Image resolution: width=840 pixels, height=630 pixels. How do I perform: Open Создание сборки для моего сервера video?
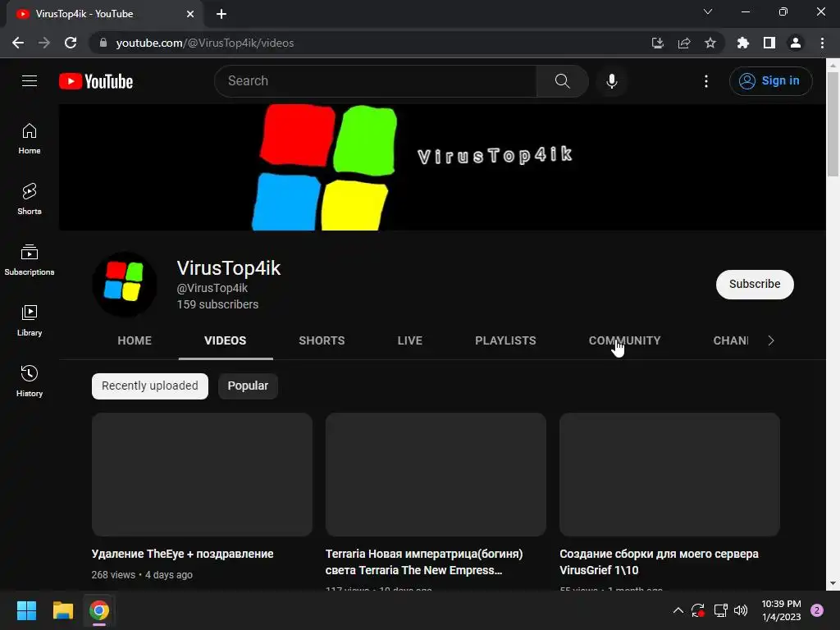click(659, 562)
